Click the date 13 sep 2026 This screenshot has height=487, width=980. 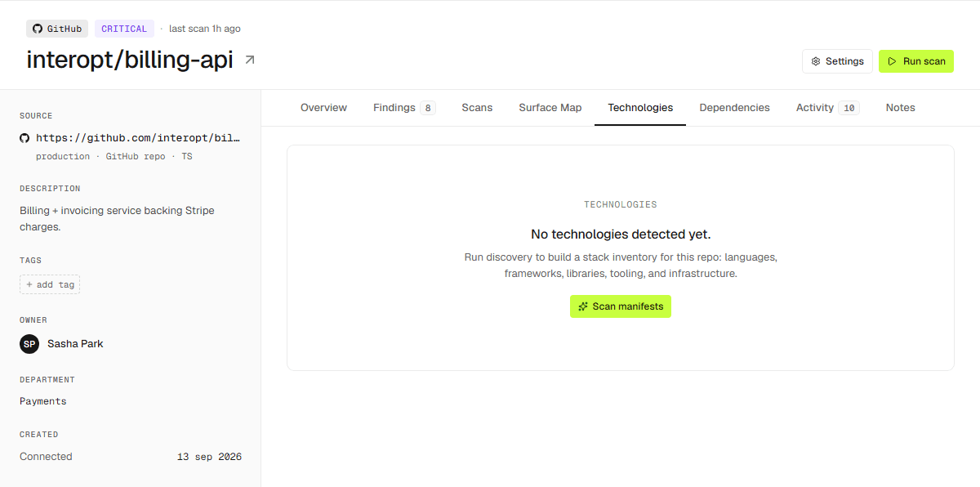coord(209,457)
